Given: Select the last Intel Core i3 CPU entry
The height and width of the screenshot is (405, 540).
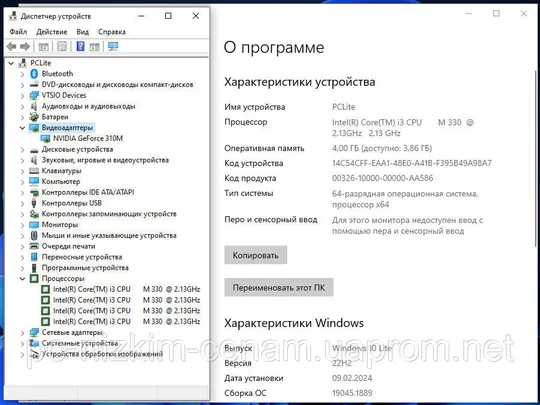Looking at the screenshot, I should [x=126, y=322].
